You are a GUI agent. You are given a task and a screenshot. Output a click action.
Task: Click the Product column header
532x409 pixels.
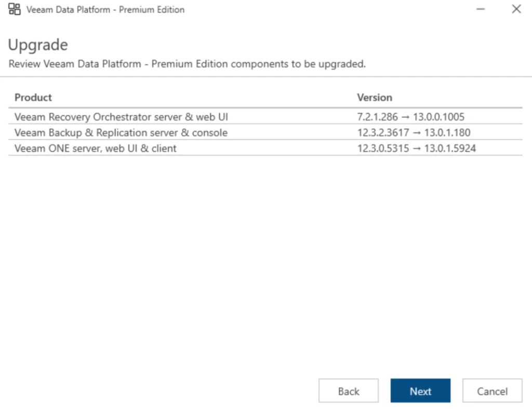33,98
